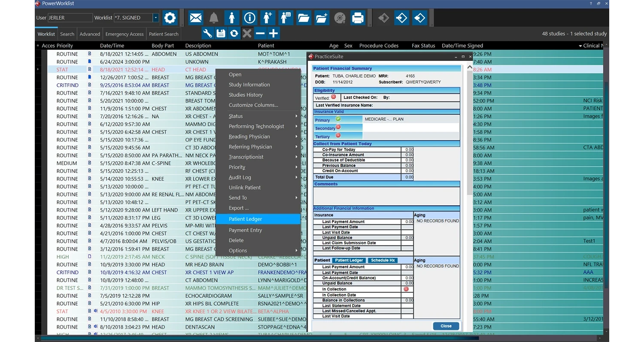Select Payment Entry from context menu
The height and width of the screenshot is (342, 644).
pos(245,230)
